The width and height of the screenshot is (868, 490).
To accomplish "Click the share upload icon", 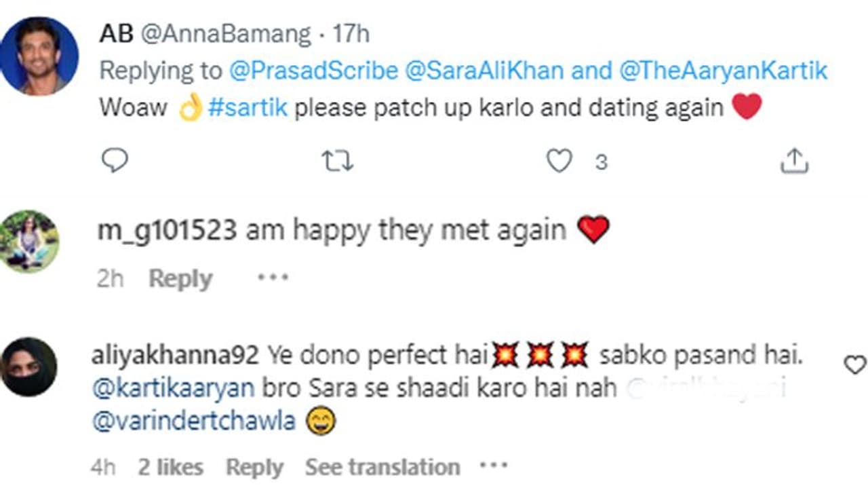I will pos(794,161).
